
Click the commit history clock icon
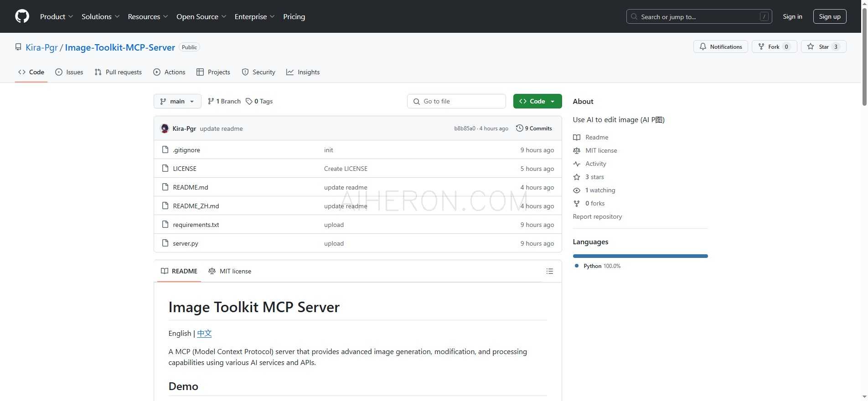519,129
